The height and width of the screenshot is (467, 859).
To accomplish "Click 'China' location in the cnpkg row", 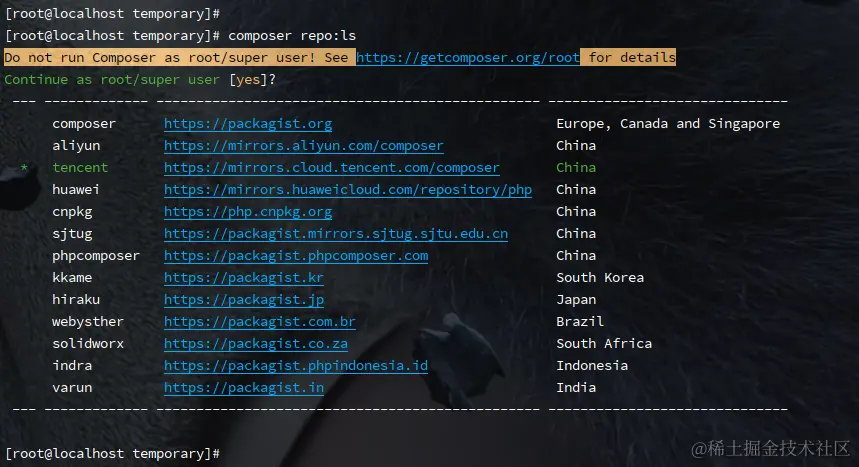I will [x=576, y=212].
